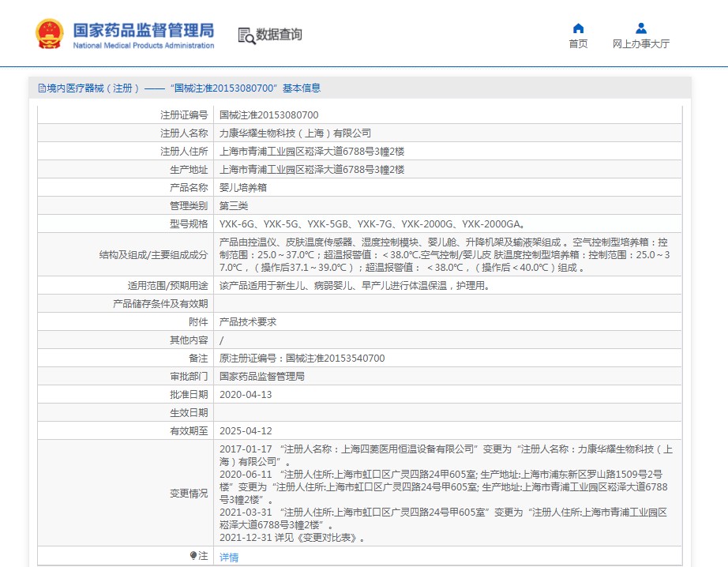Open the 详情 link

point(228,557)
